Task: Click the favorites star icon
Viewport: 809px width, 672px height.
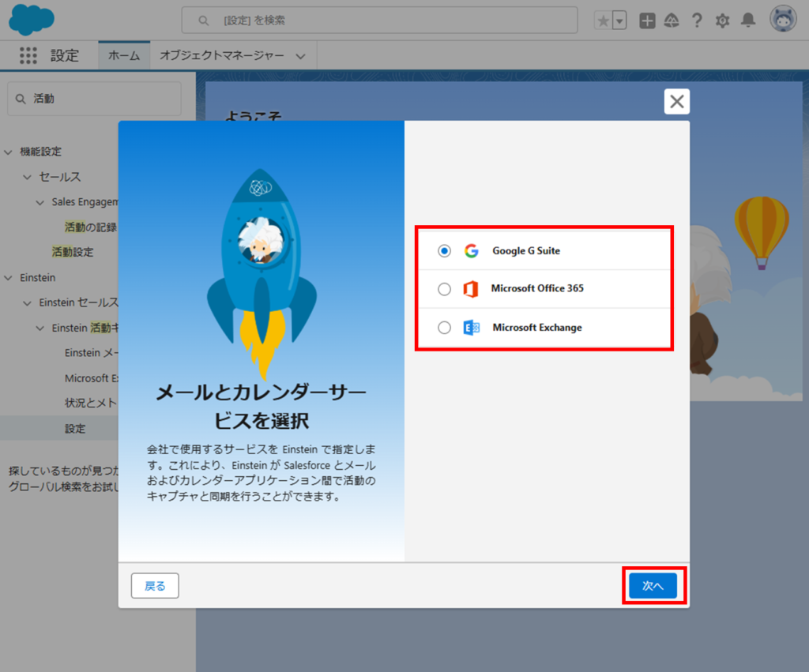Action: click(x=603, y=21)
